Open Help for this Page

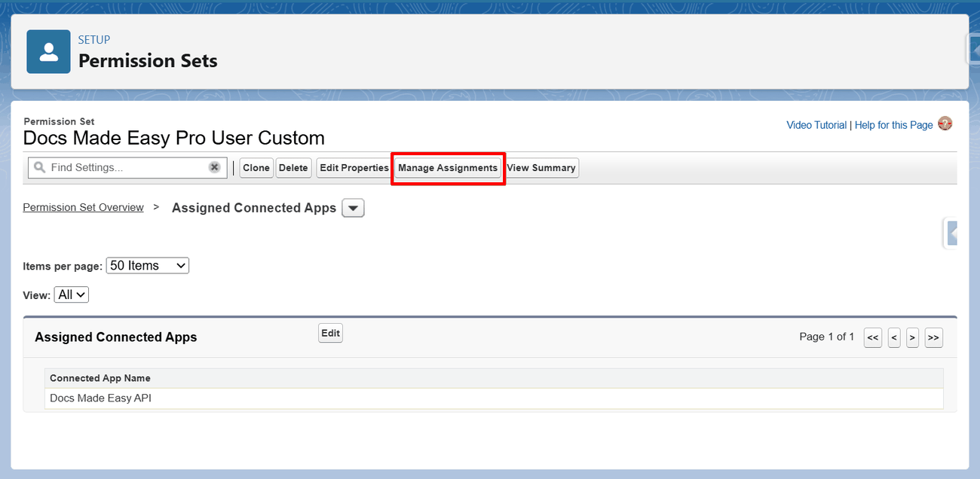click(894, 125)
